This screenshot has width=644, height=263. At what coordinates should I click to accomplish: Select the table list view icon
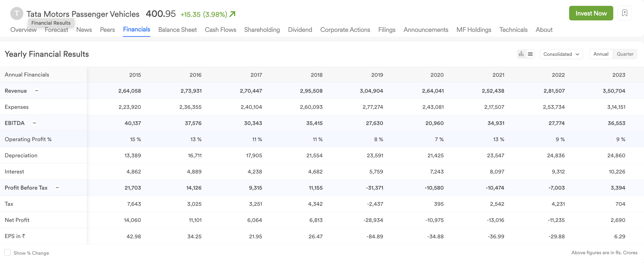[x=530, y=54]
